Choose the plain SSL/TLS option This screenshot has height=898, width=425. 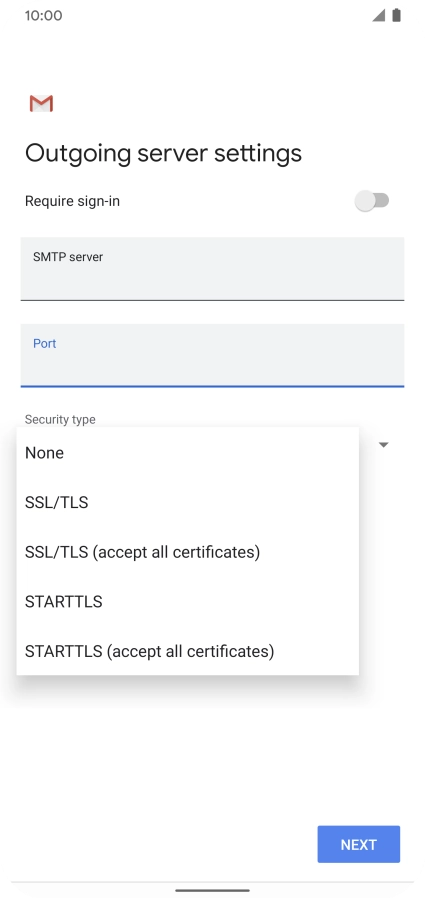coord(188,503)
